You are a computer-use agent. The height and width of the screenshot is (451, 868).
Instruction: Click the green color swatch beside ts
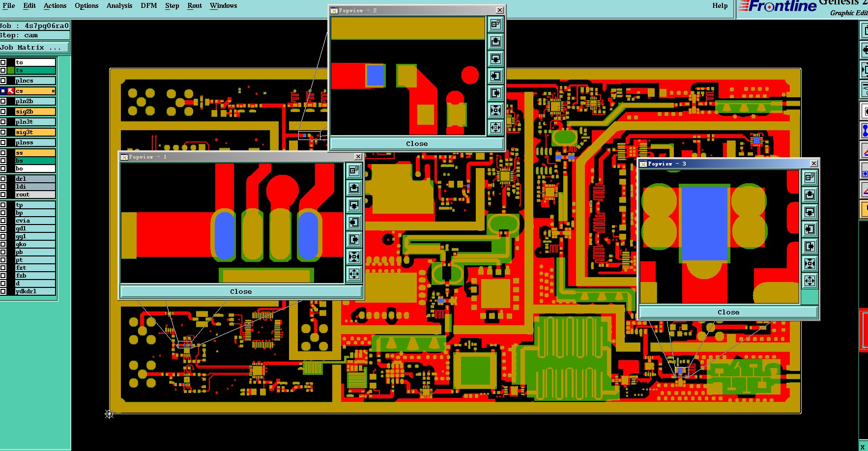pyautogui.click(x=11, y=70)
